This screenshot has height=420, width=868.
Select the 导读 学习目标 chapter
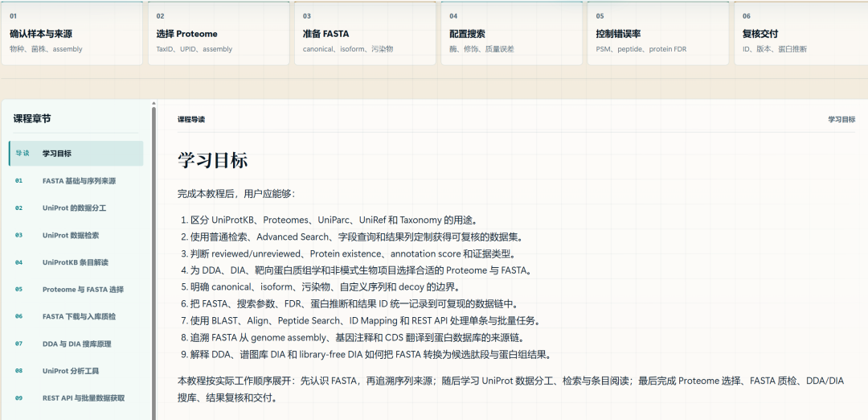point(76,154)
